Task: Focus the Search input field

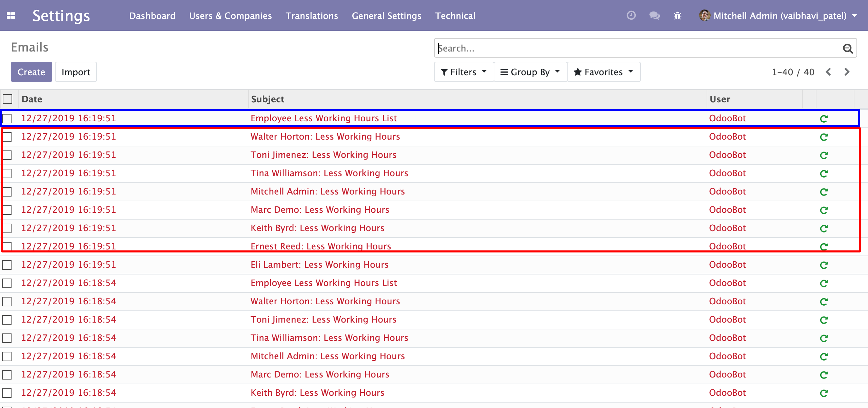Action: pyautogui.click(x=637, y=48)
